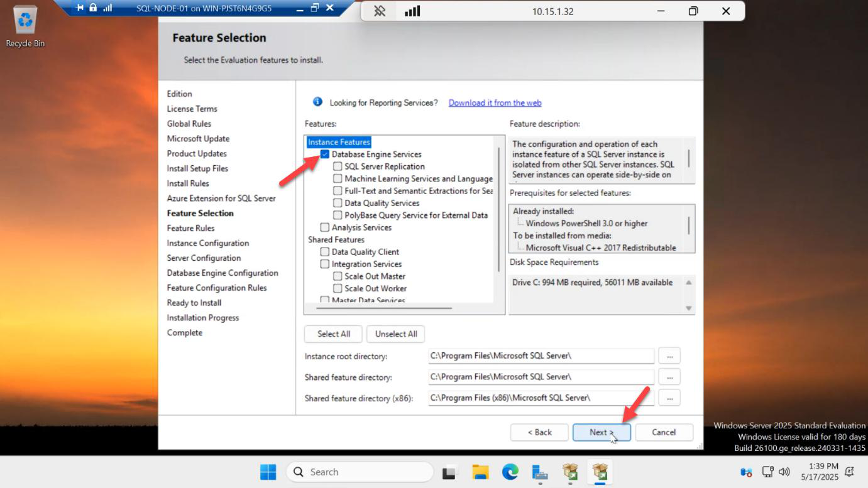Click the Feature description scrollbar
The height and width of the screenshot is (488, 868).
[689, 158]
